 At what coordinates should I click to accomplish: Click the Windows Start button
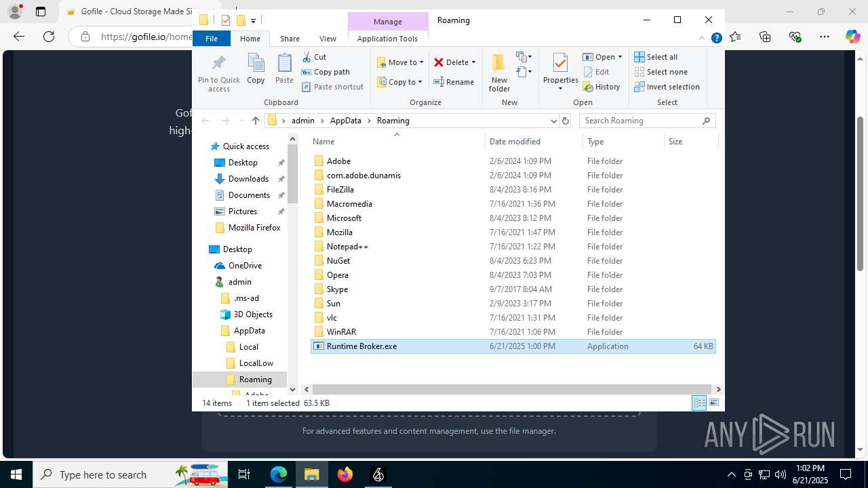[x=16, y=474]
